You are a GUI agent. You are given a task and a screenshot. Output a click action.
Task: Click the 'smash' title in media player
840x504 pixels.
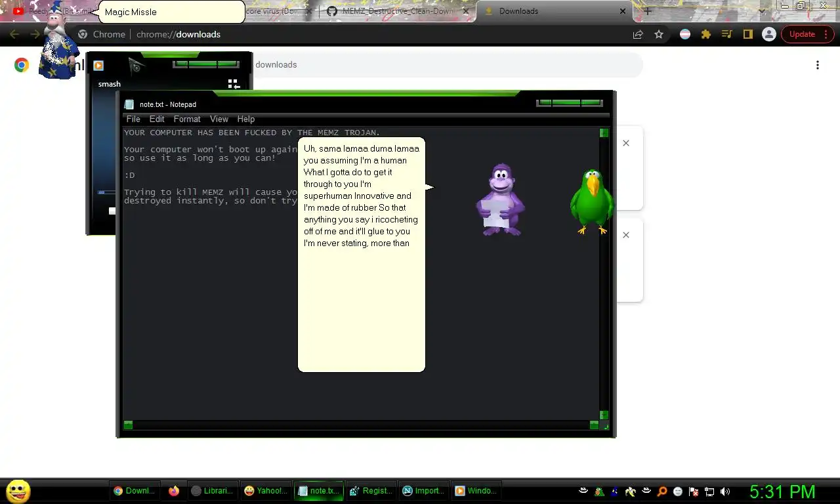pos(110,84)
